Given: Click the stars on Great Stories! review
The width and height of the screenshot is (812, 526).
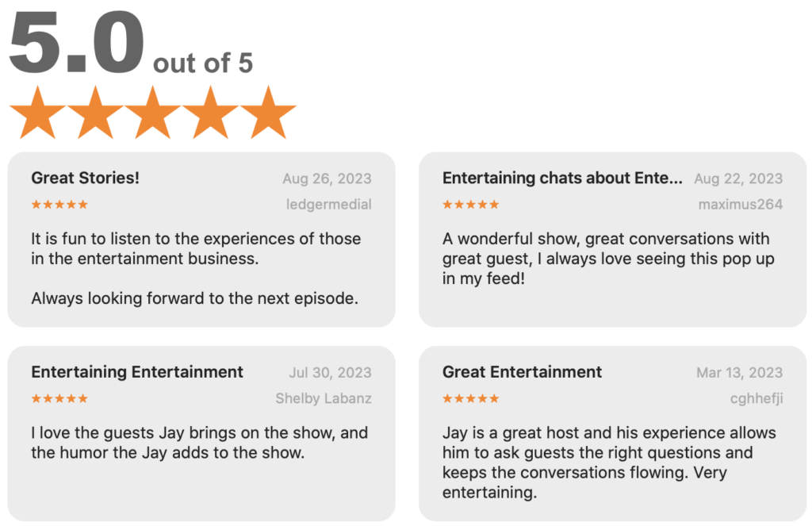Looking at the screenshot, I should 59,205.
